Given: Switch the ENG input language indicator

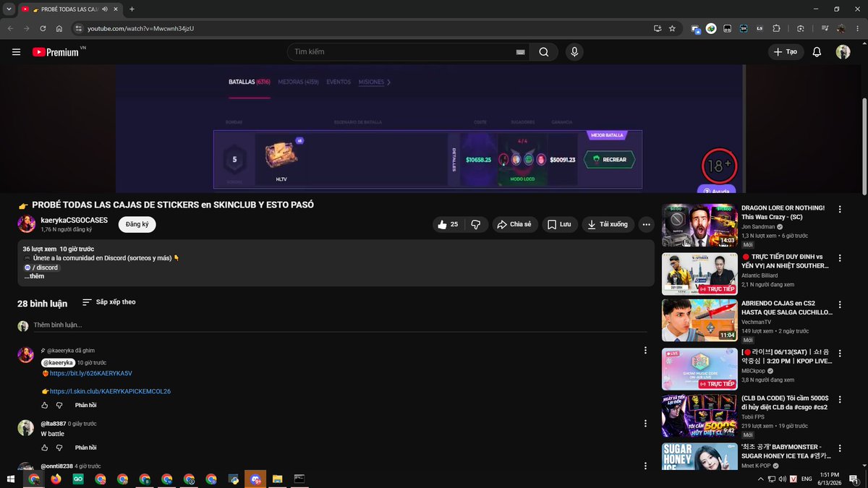Looking at the screenshot, I should coord(807,479).
